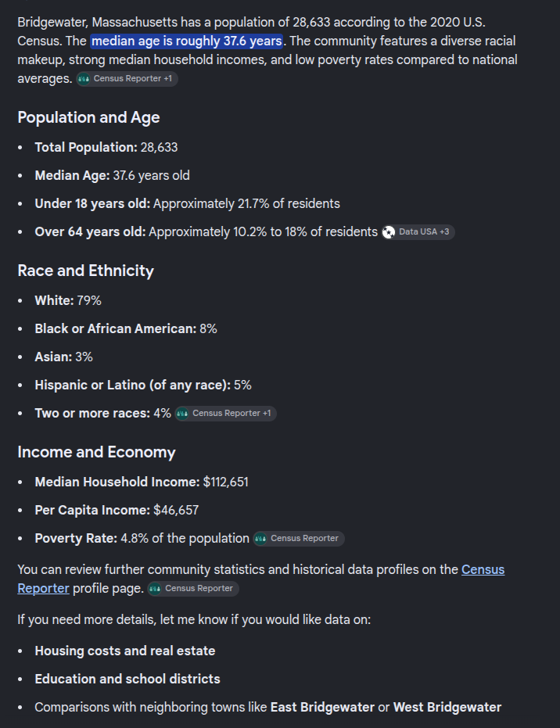This screenshot has height=728, width=560.
Task: Click the highlighted 'median age is roughly 37.6 years' text
Action: pos(187,41)
